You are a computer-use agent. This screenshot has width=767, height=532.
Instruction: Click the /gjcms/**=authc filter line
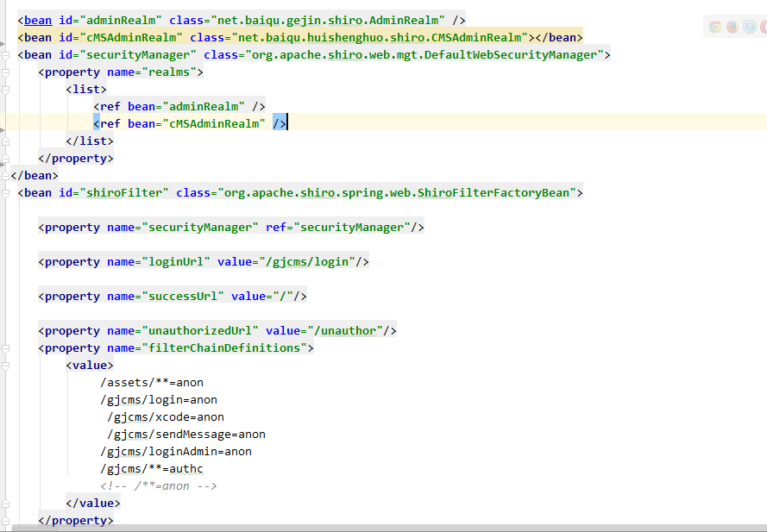152,469
